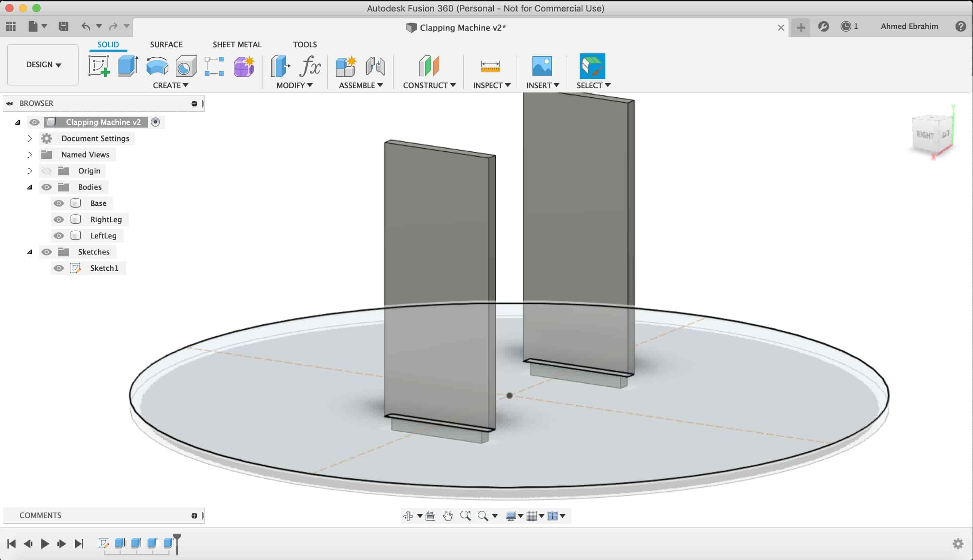Select the Zoom tool
The image size is (973, 560).
(466, 516)
